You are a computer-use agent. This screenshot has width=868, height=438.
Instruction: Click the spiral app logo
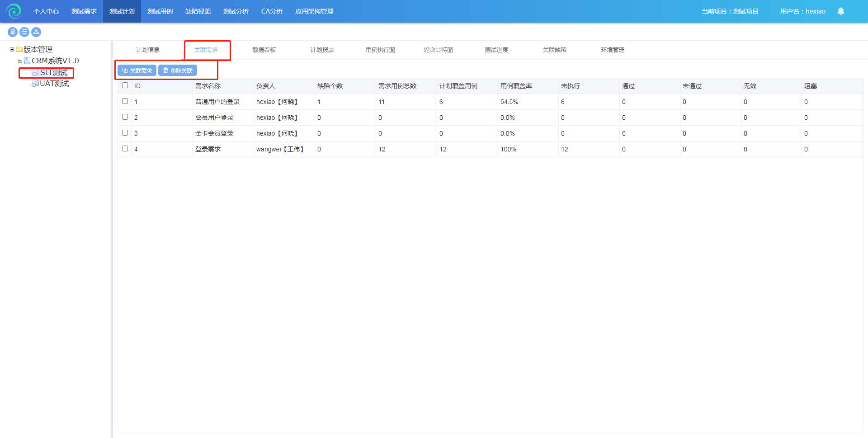coord(14,11)
